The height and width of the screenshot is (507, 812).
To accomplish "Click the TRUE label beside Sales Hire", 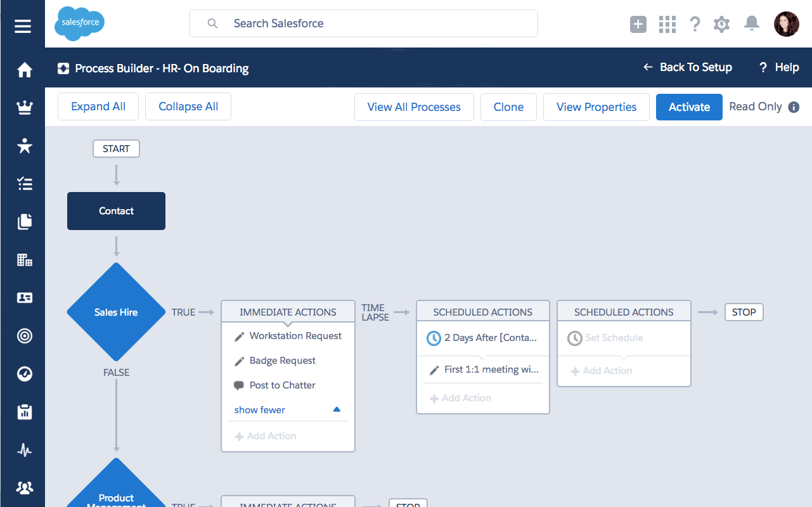I will [183, 312].
